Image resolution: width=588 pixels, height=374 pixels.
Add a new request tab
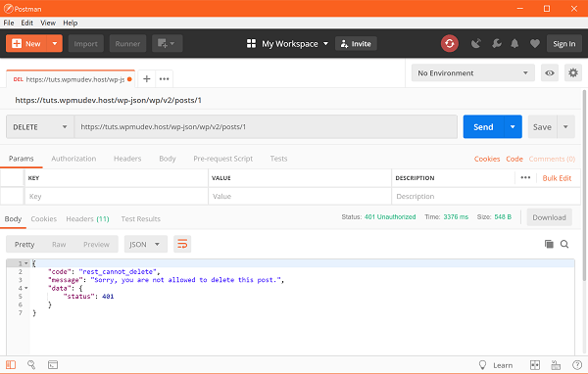147,78
